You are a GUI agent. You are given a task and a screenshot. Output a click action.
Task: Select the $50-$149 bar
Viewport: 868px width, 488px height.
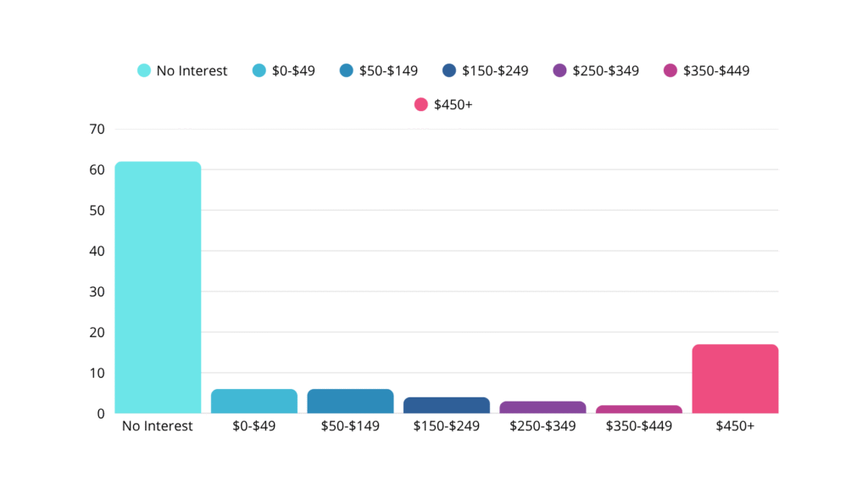coord(350,402)
